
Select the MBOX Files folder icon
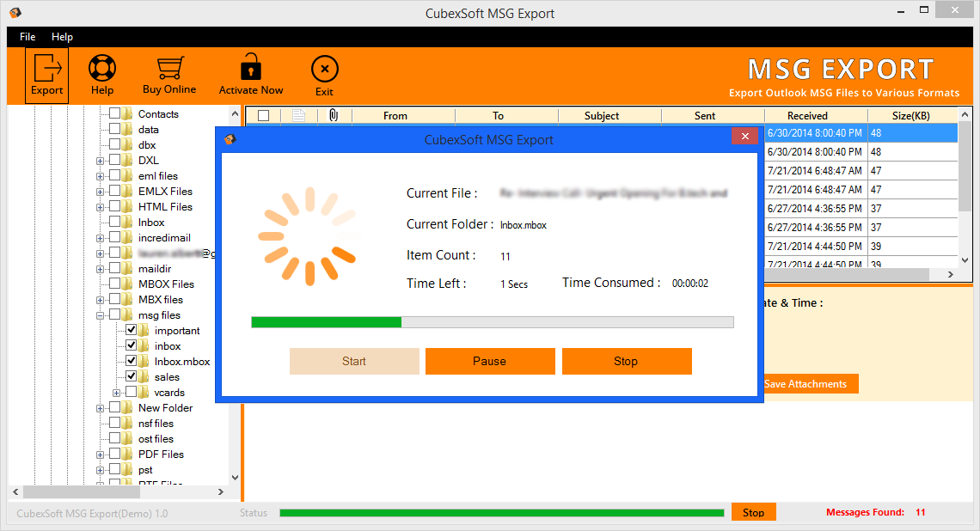click(x=127, y=284)
